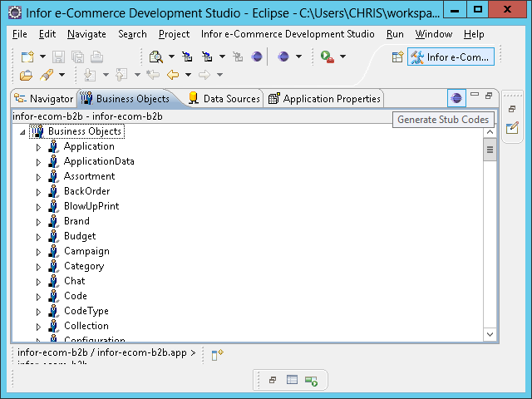Maximize the Business Objects view panel
This screenshot has width=532, height=399.
coord(489,96)
